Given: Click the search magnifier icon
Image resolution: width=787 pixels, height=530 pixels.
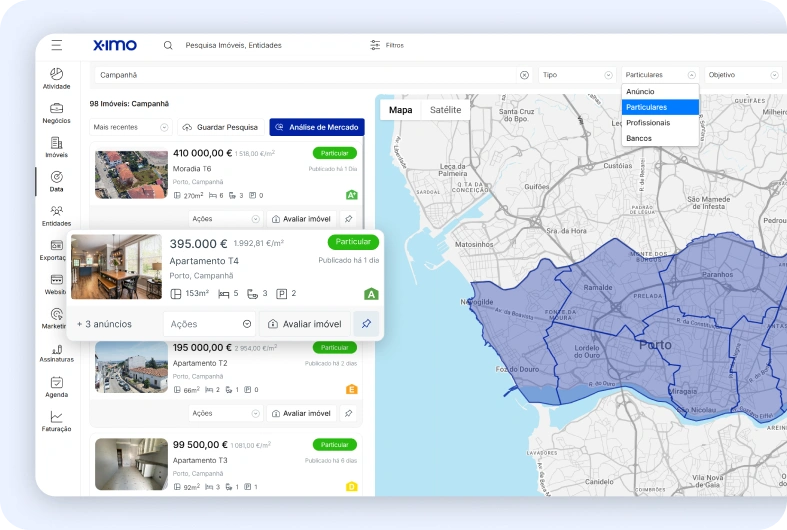Looking at the screenshot, I should click(168, 45).
